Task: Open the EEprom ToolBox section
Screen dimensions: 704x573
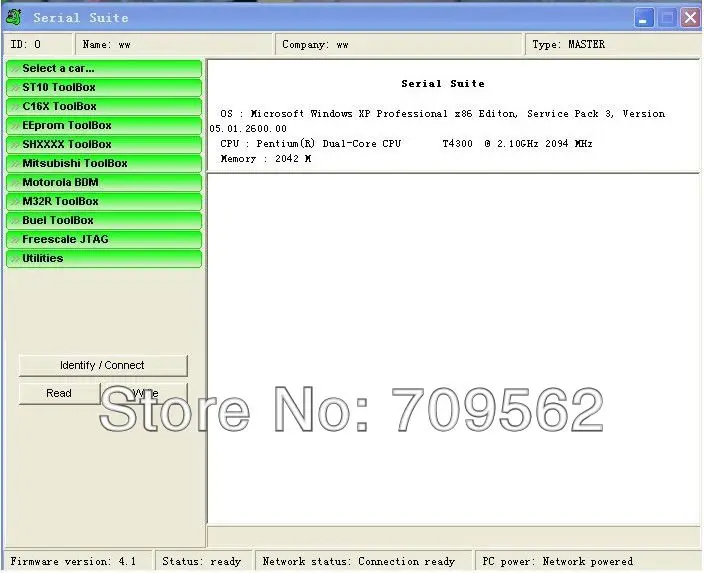Action: 104,125
